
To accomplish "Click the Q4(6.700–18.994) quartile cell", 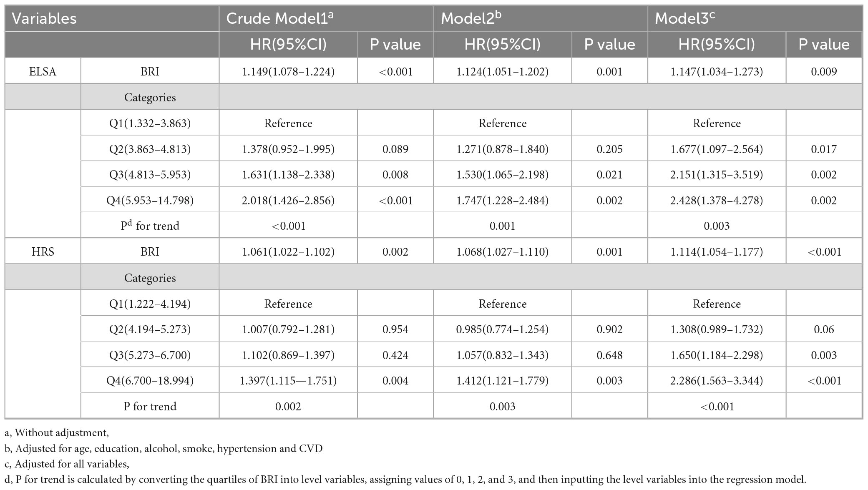I will tap(150, 381).
